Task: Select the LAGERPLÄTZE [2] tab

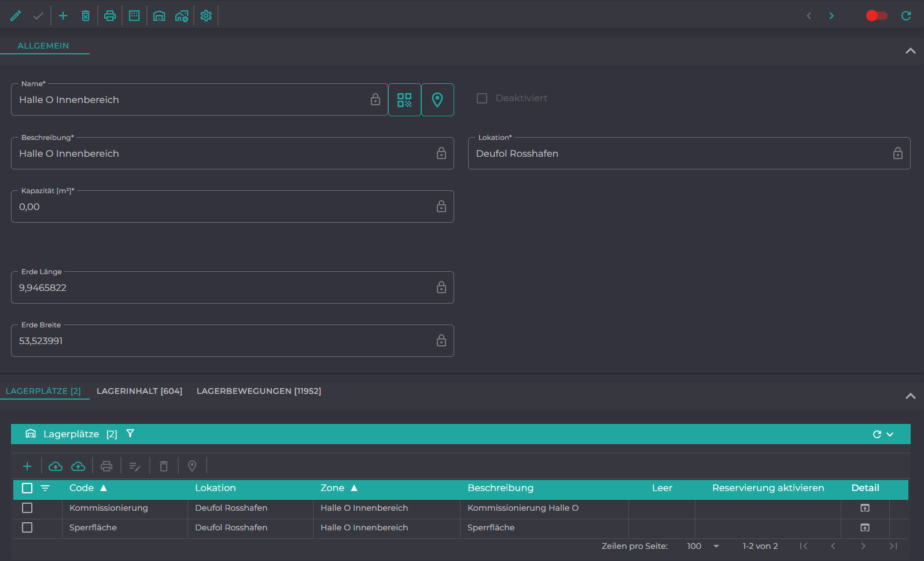Action: pos(43,391)
